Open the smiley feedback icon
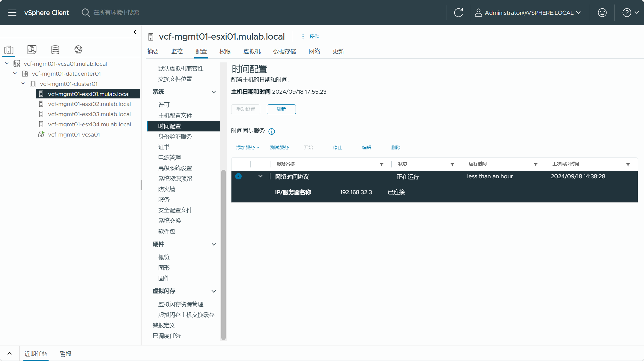Image resolution: width=644 pixels, height=361 pixels. [x=602, y=13]
